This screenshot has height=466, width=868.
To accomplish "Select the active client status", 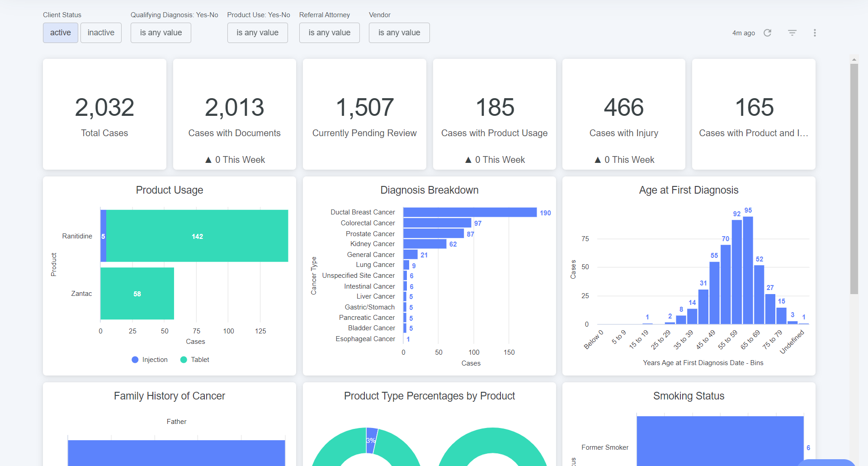I will point(61,33).
